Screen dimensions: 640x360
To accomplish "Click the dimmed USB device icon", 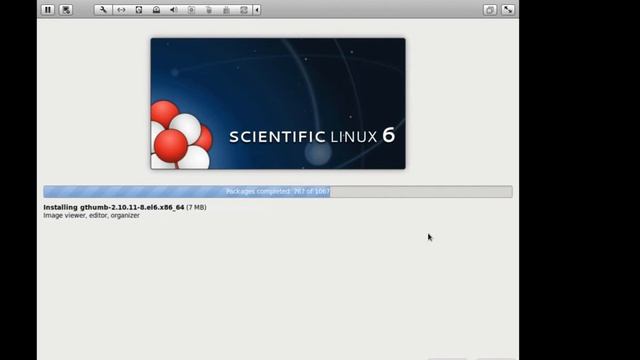I will tap(209, 10).
